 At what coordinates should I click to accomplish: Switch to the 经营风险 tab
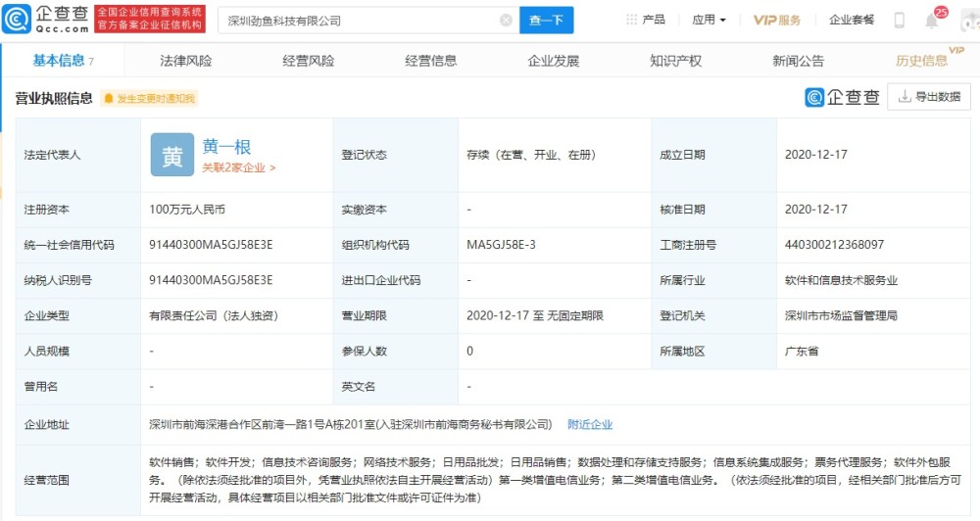(308, 61)
